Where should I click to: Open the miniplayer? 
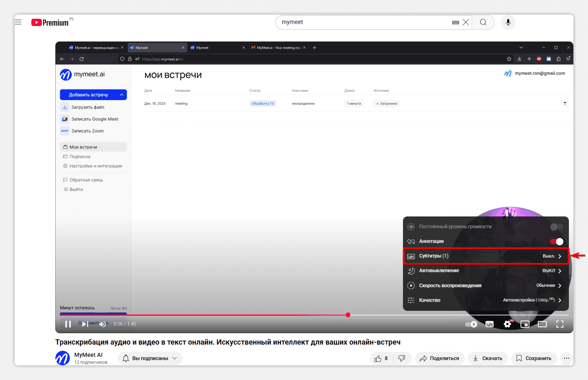pyautogui.click(x=525, y=324)
